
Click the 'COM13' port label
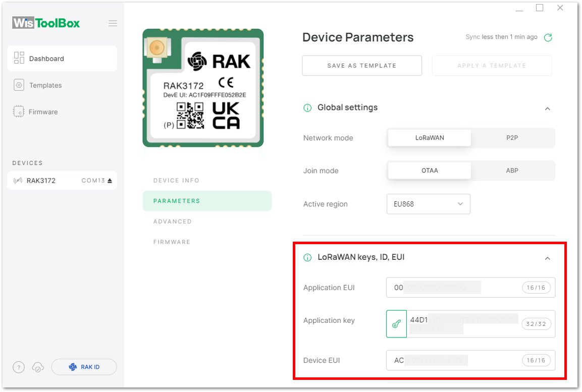pos(93,181)
